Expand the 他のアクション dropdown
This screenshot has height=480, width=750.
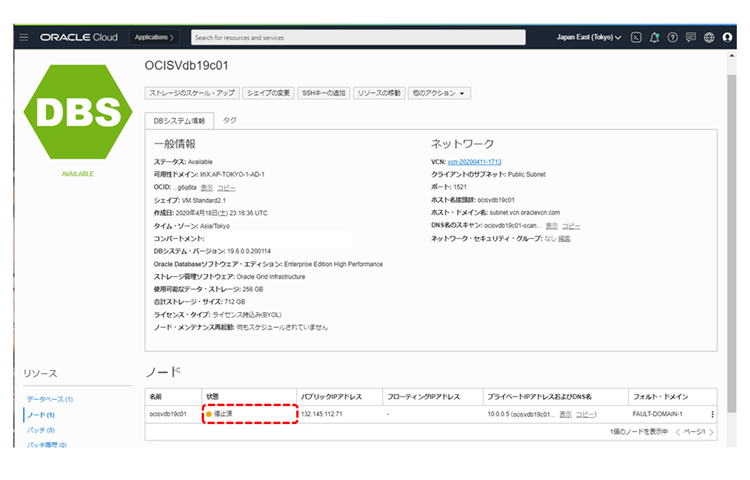click(x=439, y=93)
